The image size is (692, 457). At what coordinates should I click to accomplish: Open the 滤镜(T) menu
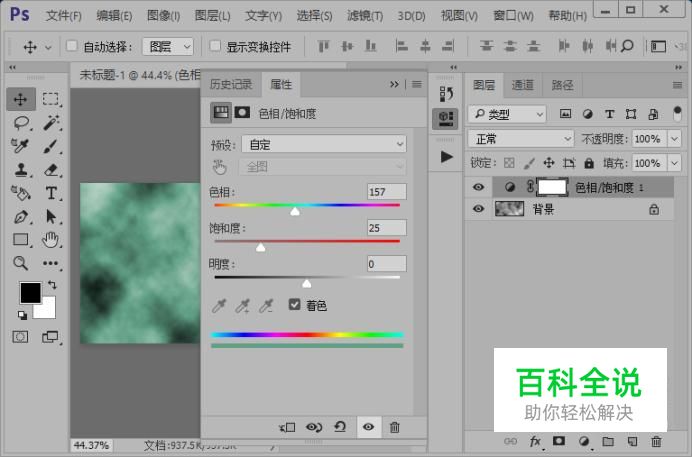coord(365,16)
